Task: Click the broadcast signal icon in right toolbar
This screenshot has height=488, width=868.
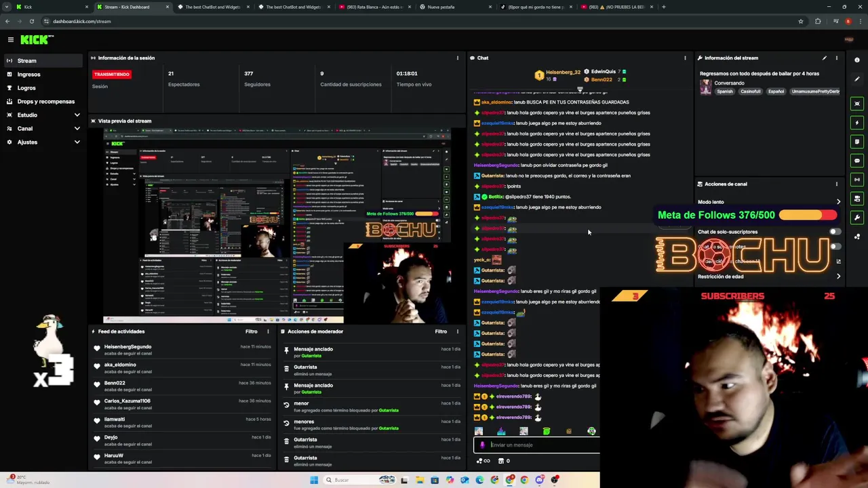Action: click(x=857, y=180)
